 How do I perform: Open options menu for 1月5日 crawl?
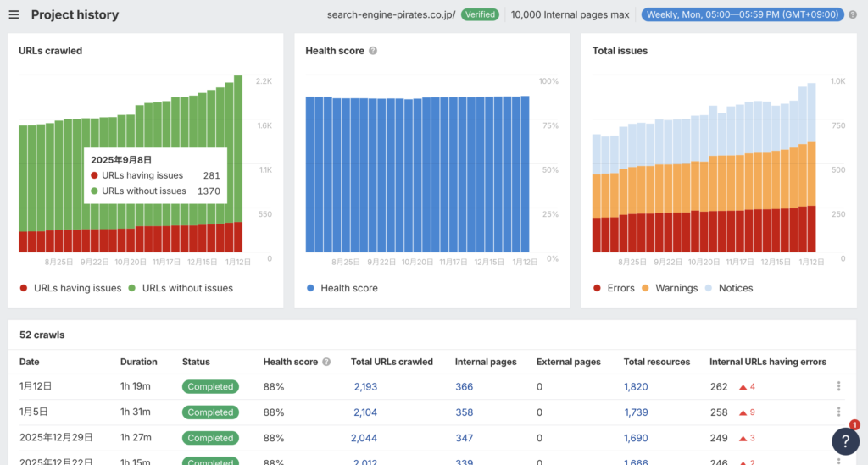pyautogui.click(x=838, y=412)
